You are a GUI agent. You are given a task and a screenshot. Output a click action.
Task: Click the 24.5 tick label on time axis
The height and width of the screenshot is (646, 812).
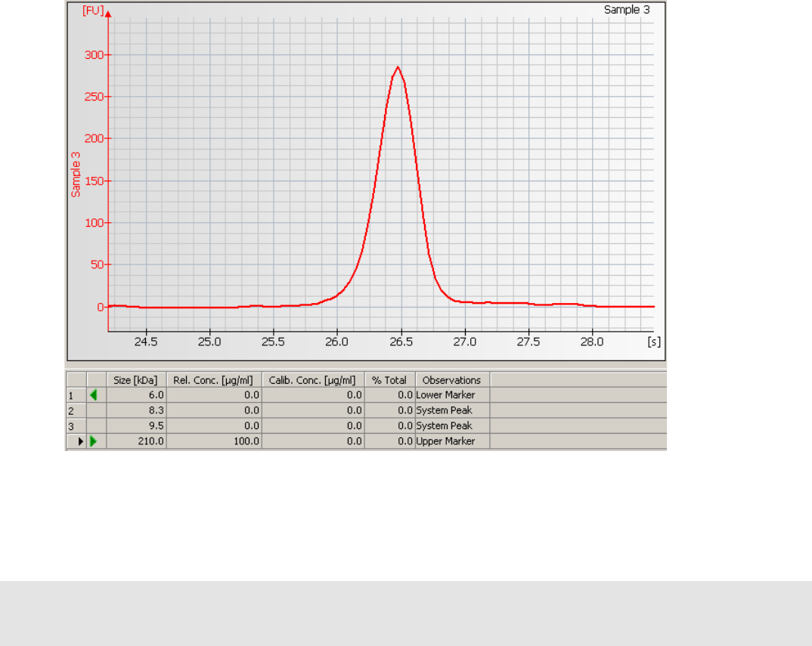point(146,342)
